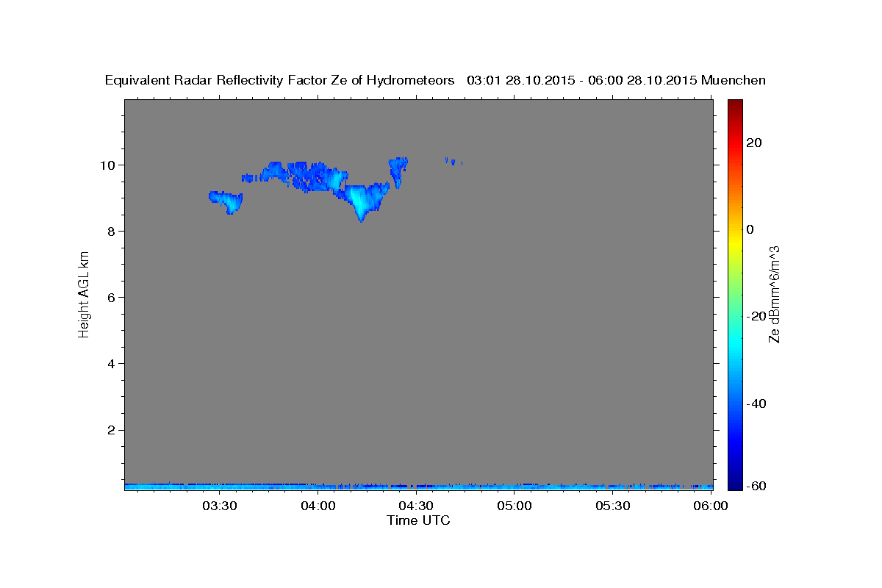Click the plot title 'Equivalent Radar Reflectivity Factor Ze of Hydrometeors'
The height and width of the screenshot is (588, 882).
click(x=280, y=81)
